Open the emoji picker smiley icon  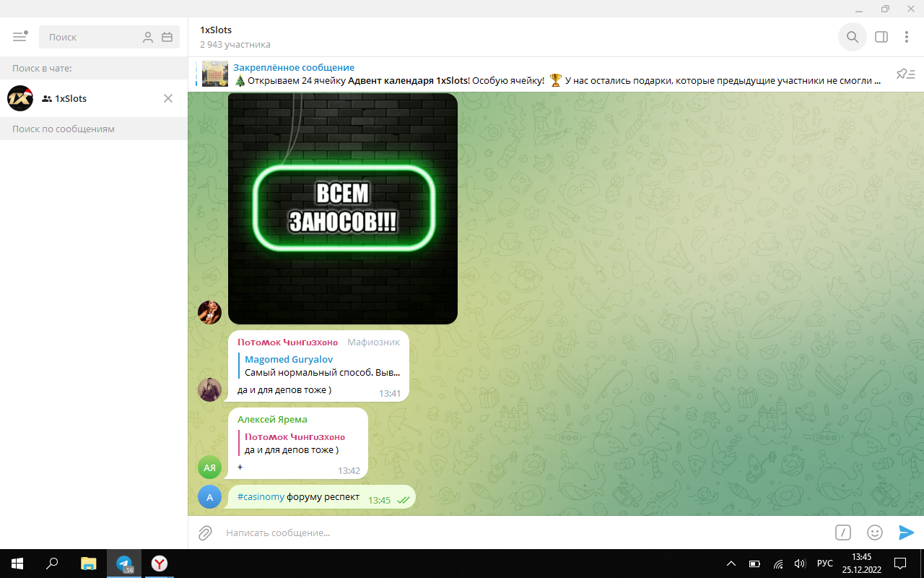(x=875, y=532)
